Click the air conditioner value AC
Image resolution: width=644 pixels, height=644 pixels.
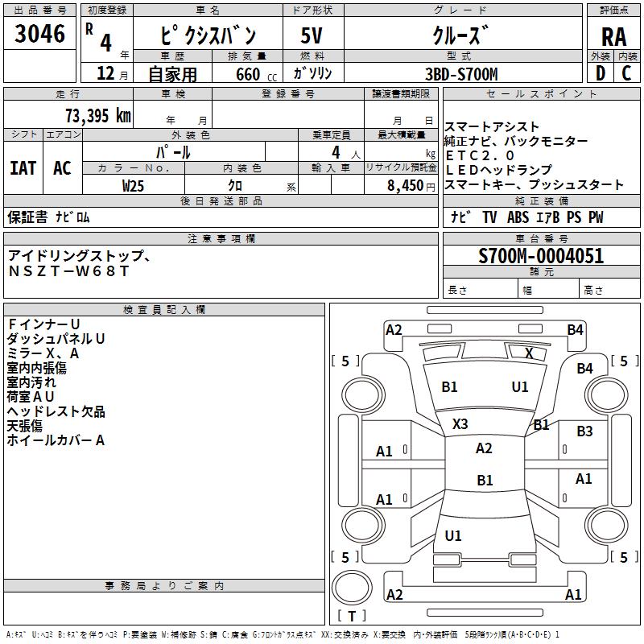pos(63,168)
